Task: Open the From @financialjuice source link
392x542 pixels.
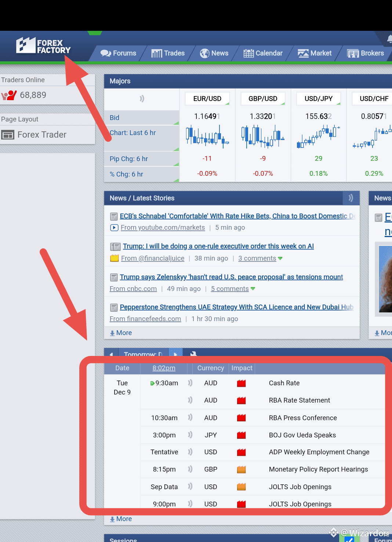Action: coord(153,258)
